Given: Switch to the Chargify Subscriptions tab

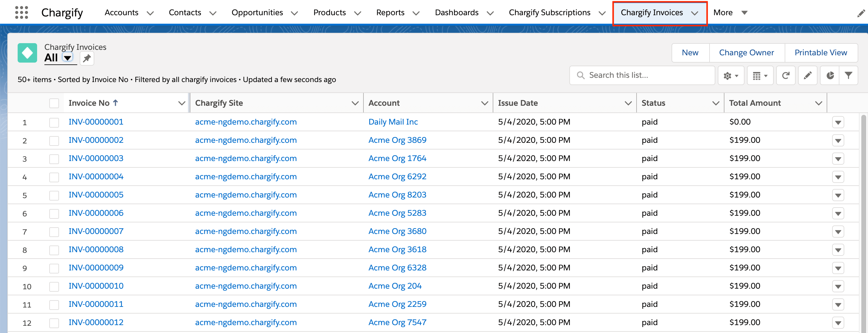Looking at the screenshot, I should (549, 12).
